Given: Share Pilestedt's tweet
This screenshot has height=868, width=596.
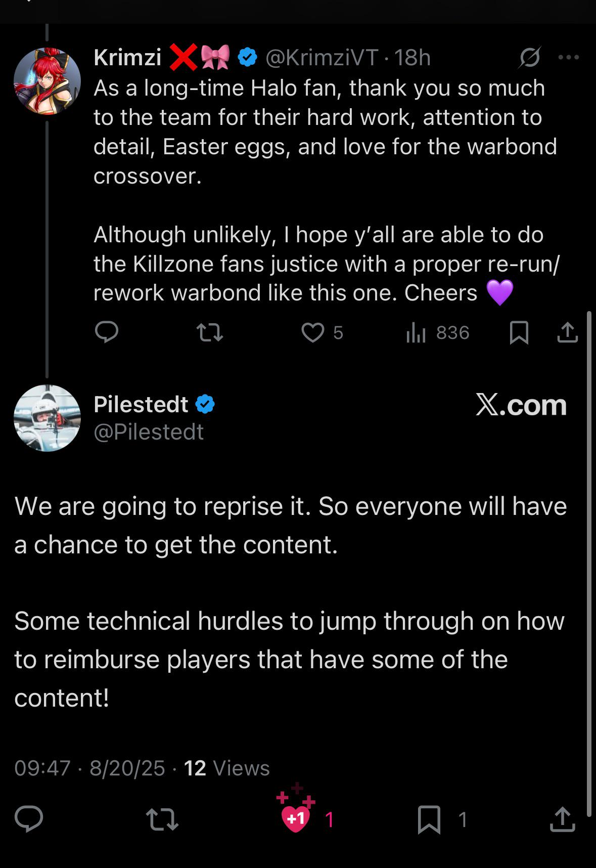Looking at the screenshot, I should coord(562,819).
